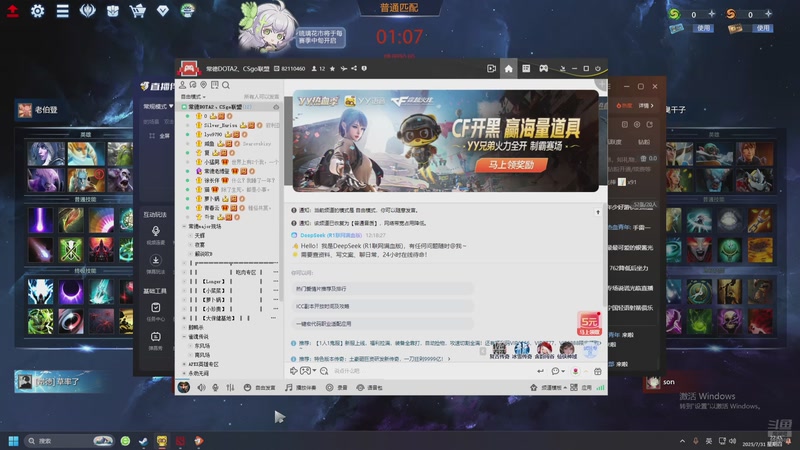This screenshot has width=800, height=450.
Task: Click the DeepSeek sender name link
Action: tap(331, 235)
